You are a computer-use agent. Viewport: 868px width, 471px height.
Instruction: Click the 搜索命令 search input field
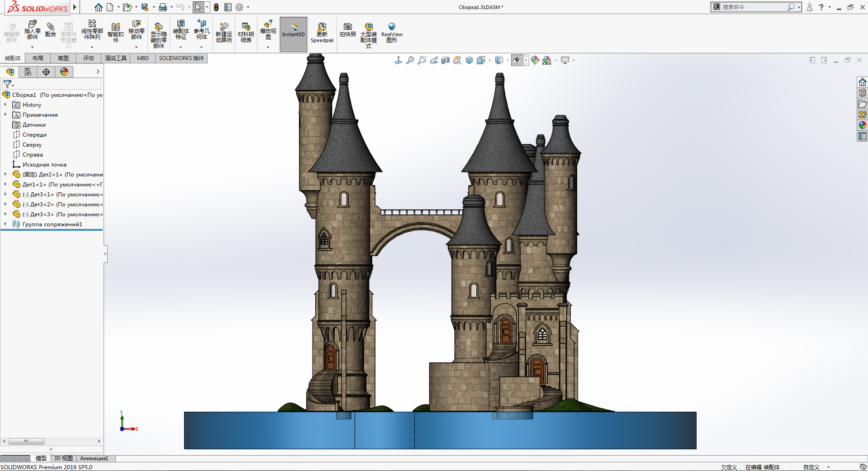click(x=753, y=7)
